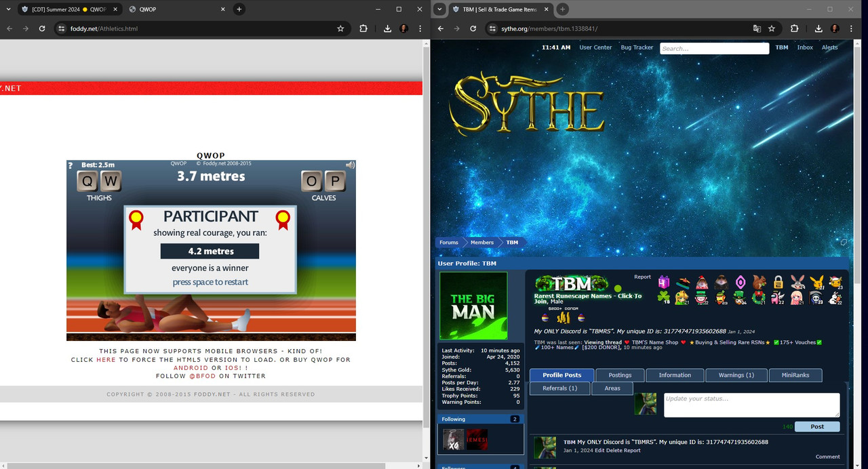The height and width of the screenshot is (469, 868).
Task: Switch to the Information tab
Action: click(675, 375)
